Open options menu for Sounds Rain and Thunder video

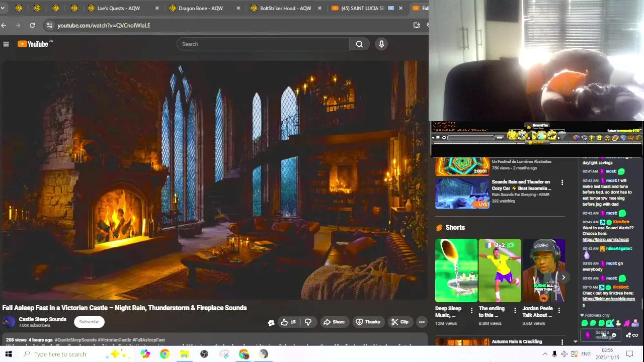click(562, 183)
